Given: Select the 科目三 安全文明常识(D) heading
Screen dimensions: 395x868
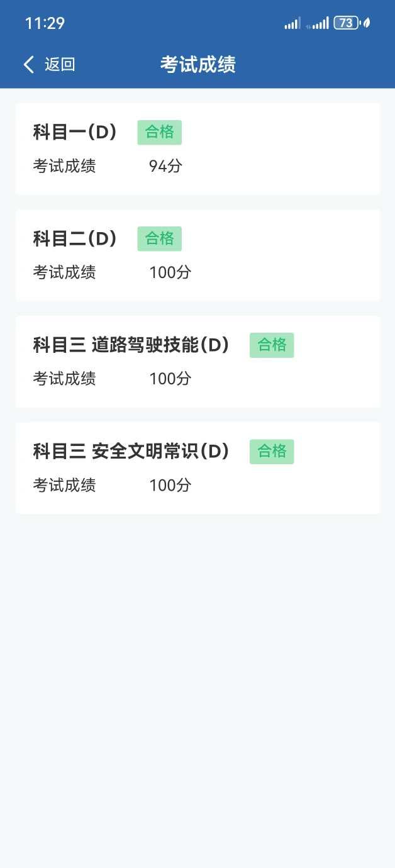Looking at the screenshot, I should pyautogui.click(x=131, y=452).
